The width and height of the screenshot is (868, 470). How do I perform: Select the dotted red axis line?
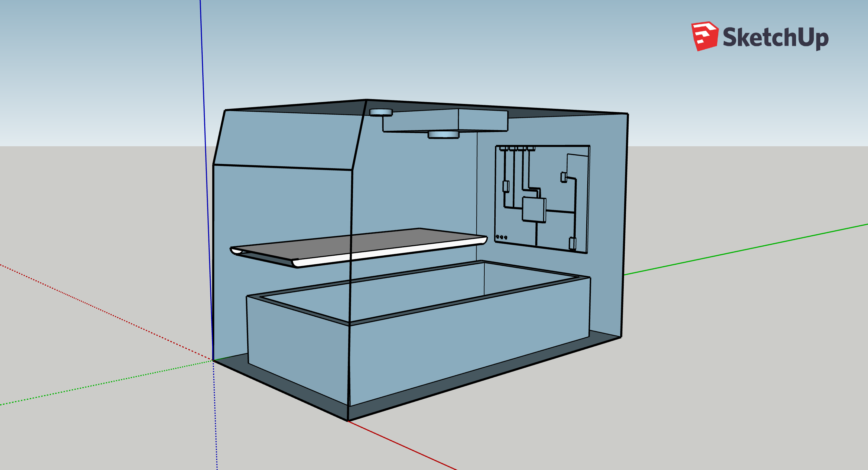[x=106, y=312]
